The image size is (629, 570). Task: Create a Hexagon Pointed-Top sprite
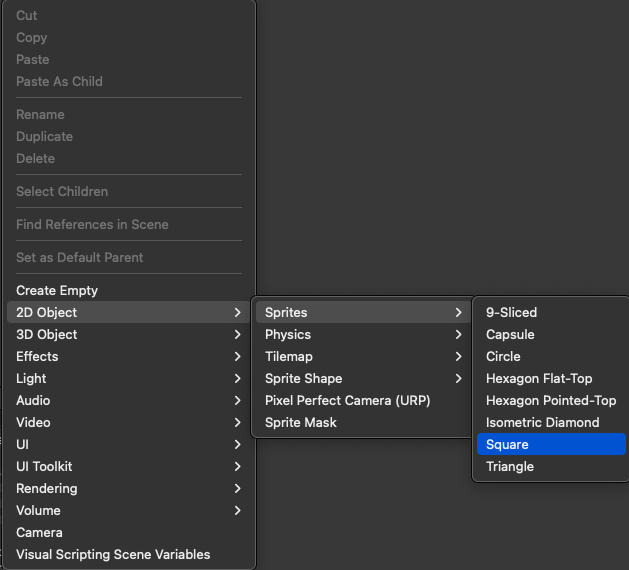(x=551, y=400)
